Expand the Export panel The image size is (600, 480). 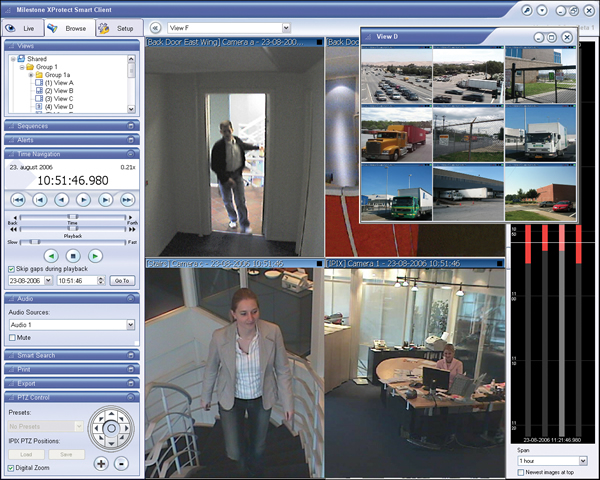130,383
